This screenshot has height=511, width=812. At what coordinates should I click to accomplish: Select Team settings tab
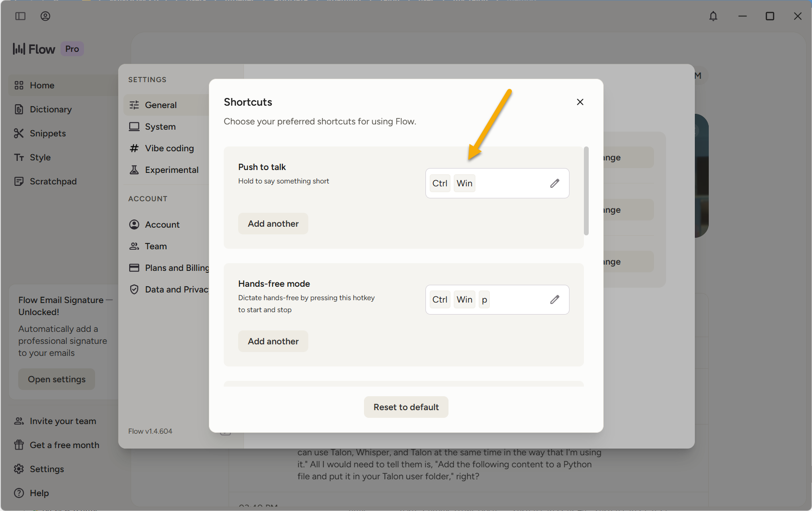(x=166, y=246)
